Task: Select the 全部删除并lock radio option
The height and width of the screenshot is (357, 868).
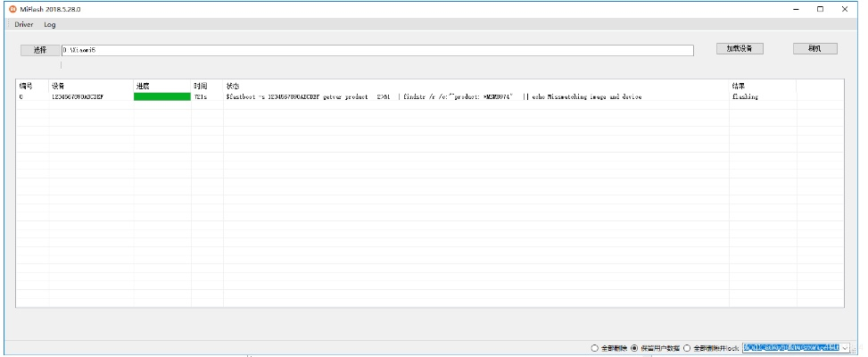Action: point(687,348)
